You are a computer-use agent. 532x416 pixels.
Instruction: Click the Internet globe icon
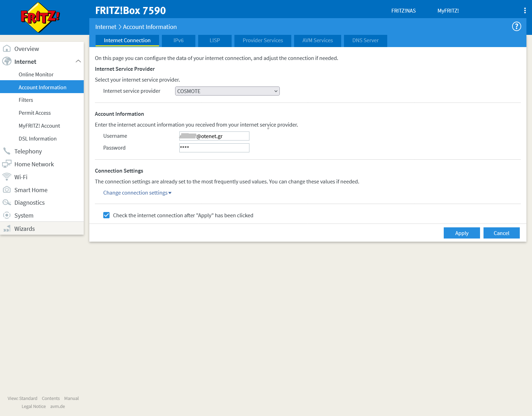7,61
